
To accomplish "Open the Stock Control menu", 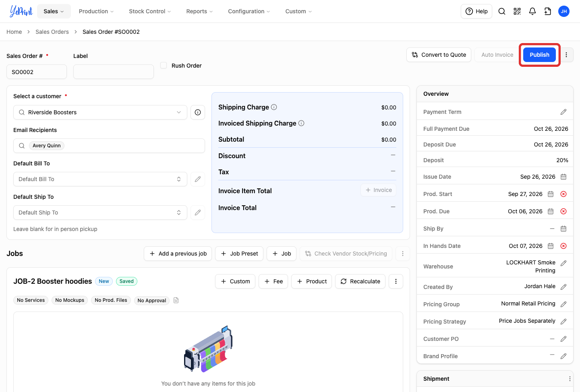I will click(150, 11).
